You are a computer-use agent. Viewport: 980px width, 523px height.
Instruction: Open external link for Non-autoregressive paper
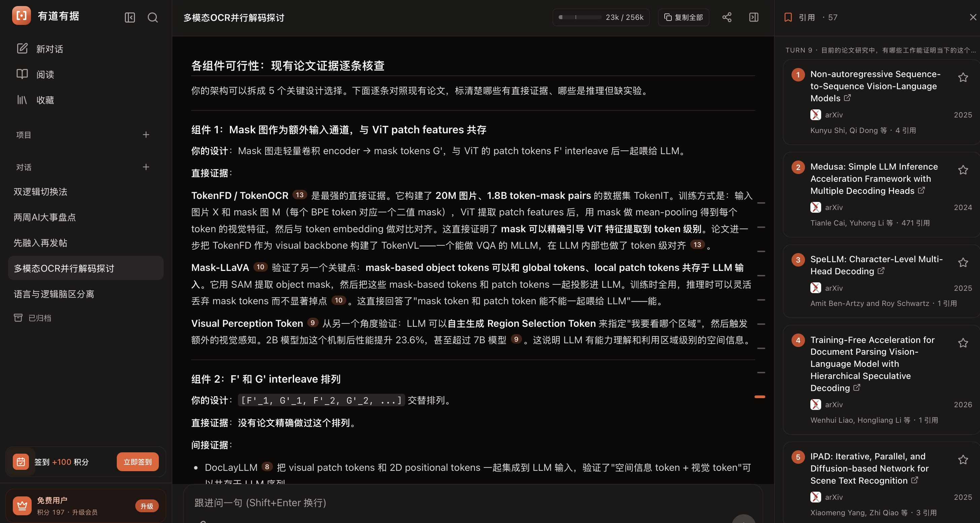(x=847, y=98)
